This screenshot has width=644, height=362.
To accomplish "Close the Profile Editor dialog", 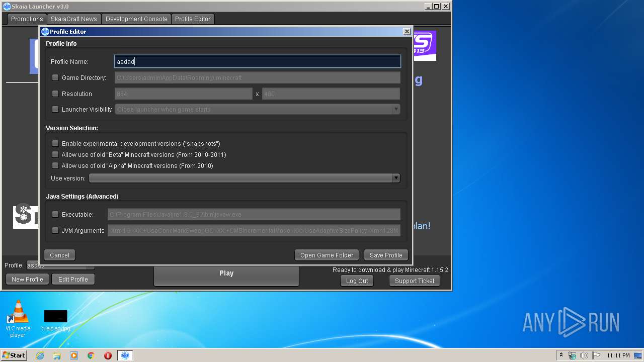I will coord(407,32).
